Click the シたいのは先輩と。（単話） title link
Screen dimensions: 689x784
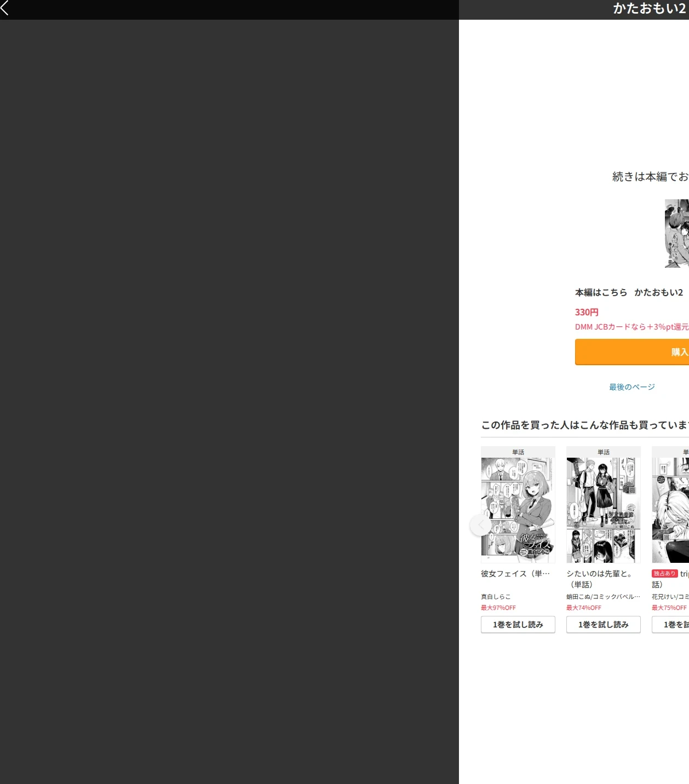pos(600,579)
